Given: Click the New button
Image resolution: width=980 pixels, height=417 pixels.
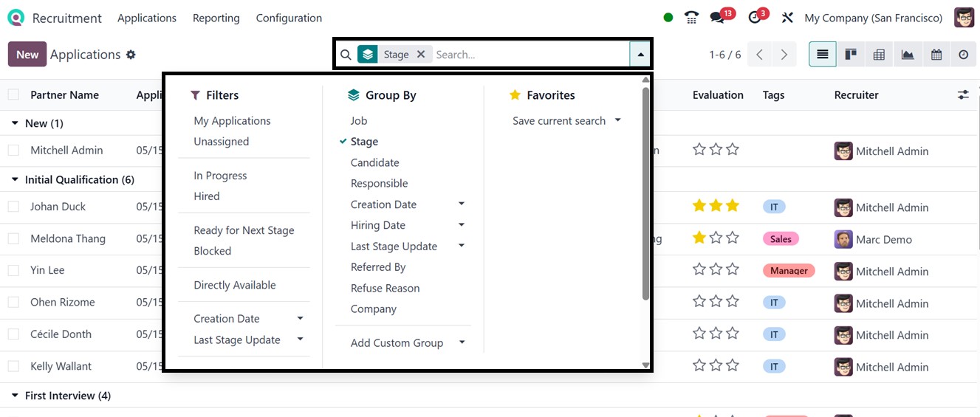Looking at the screenshot, I should tap(27, 55).
